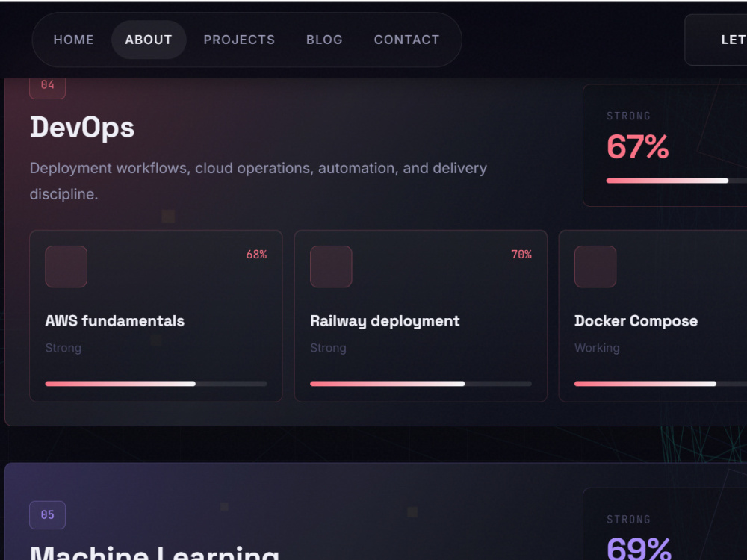Click the Railway deployment progress bar
This screenshot has height=560, width=747.
click(421, 384)
